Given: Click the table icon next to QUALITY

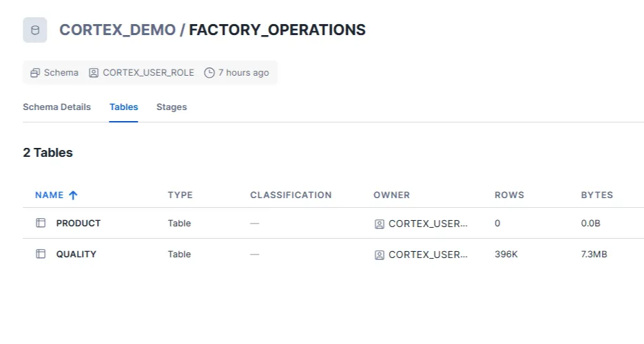Looking at the screenshot, I should click(x=41, y=254).
